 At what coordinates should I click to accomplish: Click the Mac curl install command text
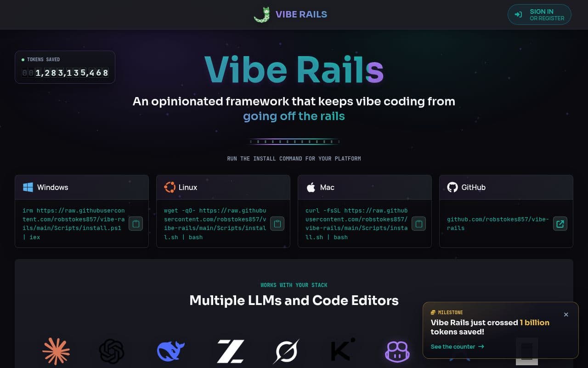(x=356, y=224)
